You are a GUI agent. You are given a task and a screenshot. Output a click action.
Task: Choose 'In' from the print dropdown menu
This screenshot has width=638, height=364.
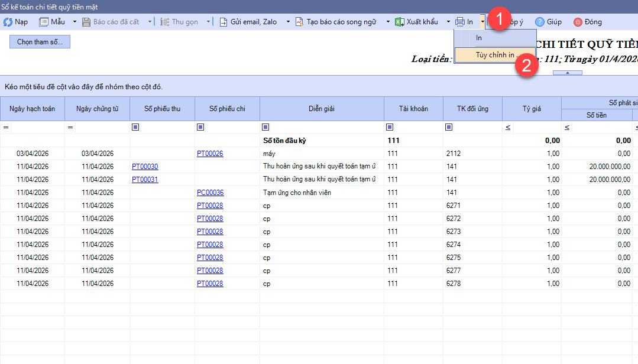(479, 38)
